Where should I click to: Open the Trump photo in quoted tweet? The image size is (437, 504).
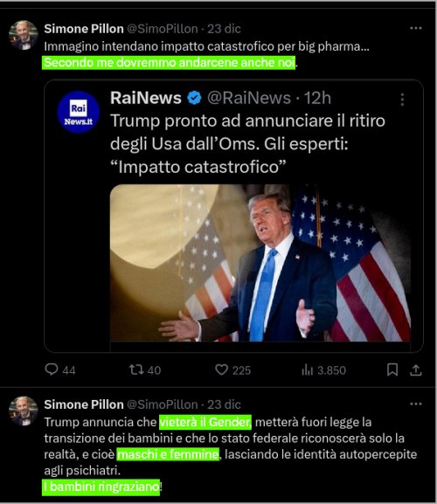click(x=260, y=263)
